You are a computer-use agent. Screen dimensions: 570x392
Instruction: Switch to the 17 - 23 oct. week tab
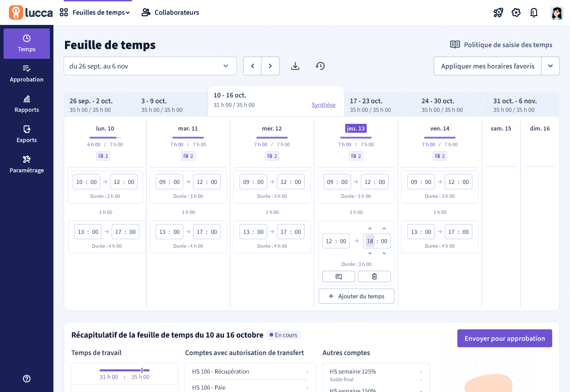click(380, 105)
